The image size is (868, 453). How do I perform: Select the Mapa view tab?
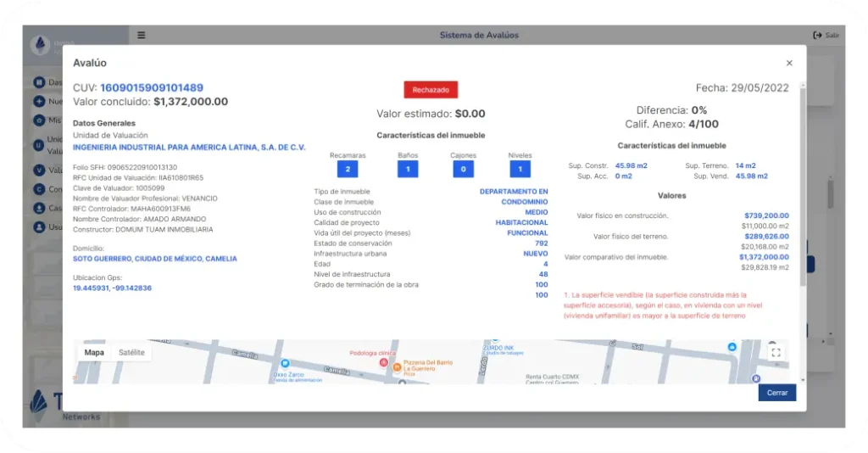(94, 352)
